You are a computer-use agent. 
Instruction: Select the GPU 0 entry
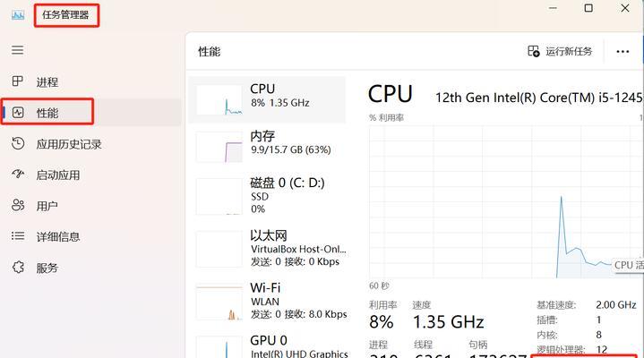pos(267,345)
